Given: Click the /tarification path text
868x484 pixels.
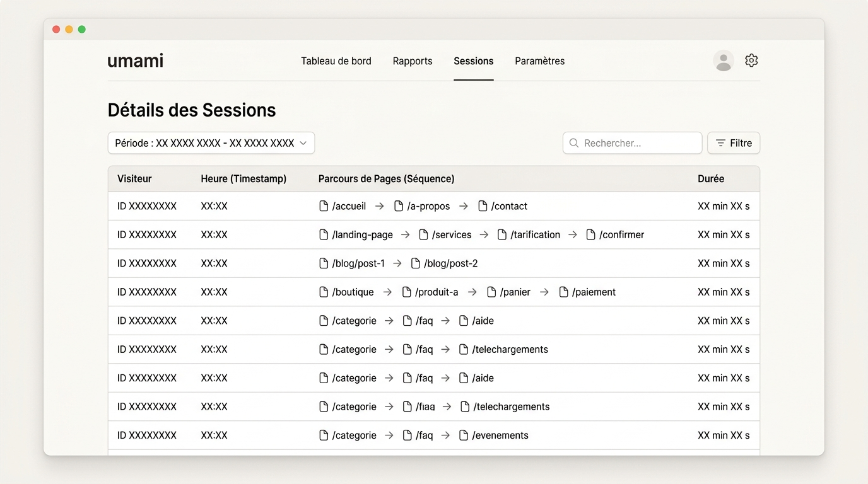Looking at the screenshot, I should point(536,234).
